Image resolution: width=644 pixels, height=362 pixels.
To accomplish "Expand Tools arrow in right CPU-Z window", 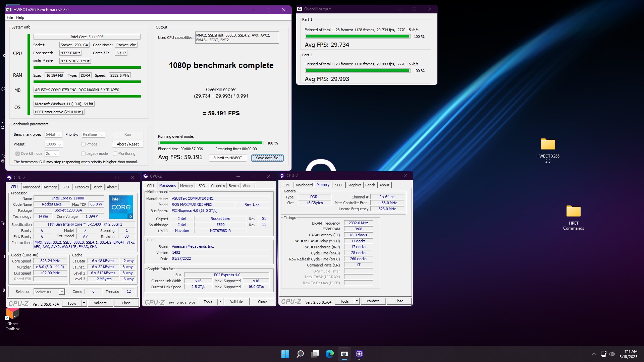I will pos(357,301).
